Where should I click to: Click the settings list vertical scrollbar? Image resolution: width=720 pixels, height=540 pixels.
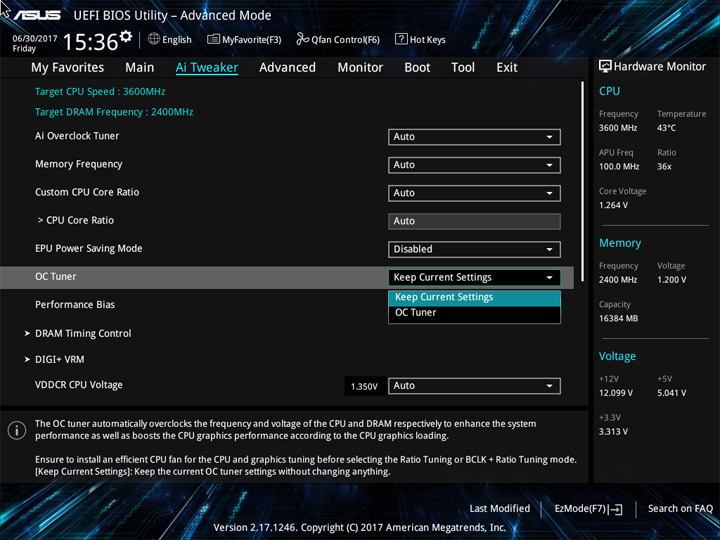click(583, 181)
